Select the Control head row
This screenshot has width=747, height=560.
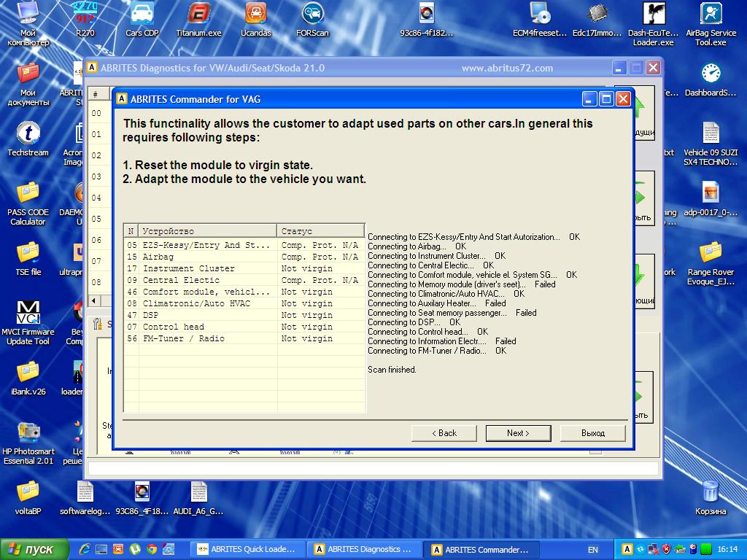coord(244,327)
